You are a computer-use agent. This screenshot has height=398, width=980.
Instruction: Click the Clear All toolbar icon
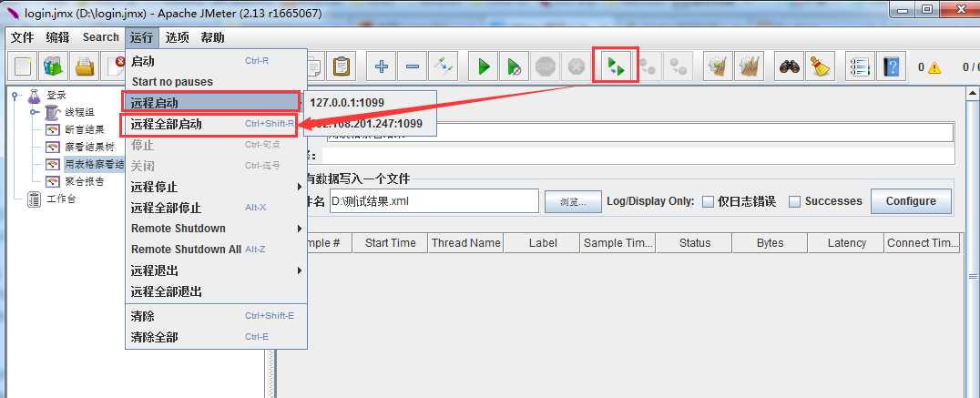(x=749, y=66)
